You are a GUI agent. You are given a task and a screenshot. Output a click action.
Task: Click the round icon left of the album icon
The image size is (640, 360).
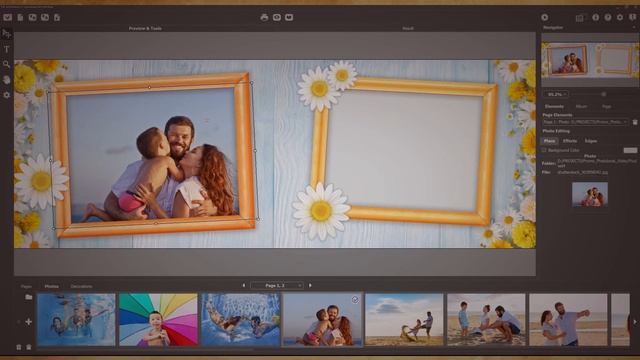click(x=544, y=17)
